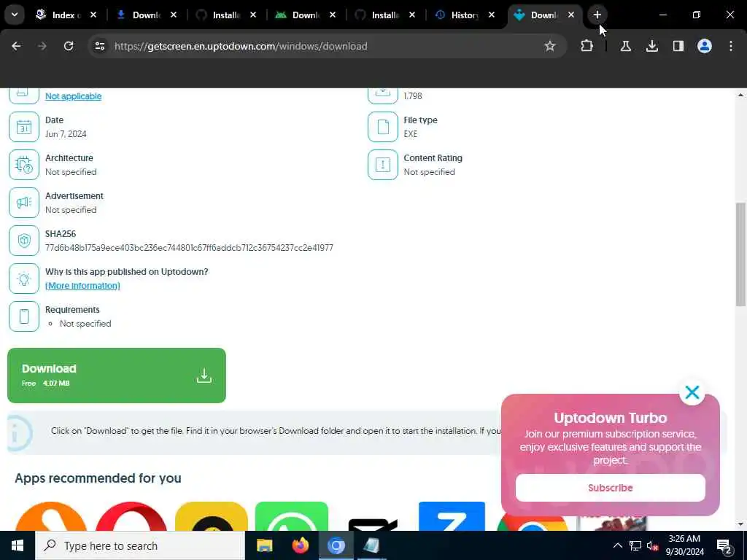Open the Chrome three-dot menu
747x560 pixels.
(x=730, y=46)
